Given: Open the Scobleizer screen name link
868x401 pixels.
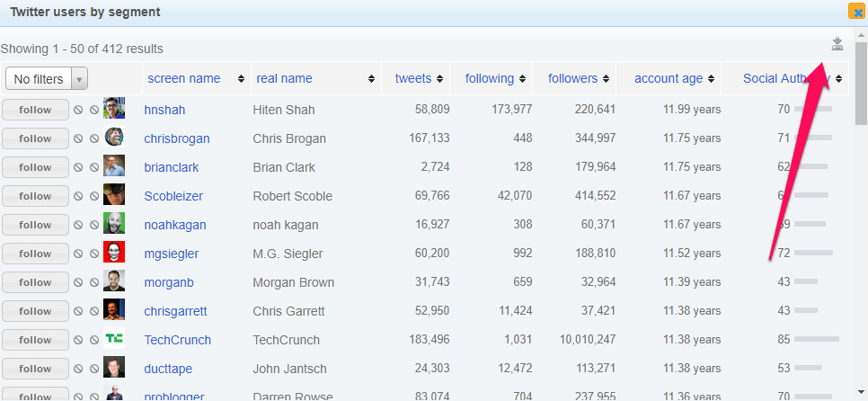Looking at the screenshot, I should tap(173, 197).
